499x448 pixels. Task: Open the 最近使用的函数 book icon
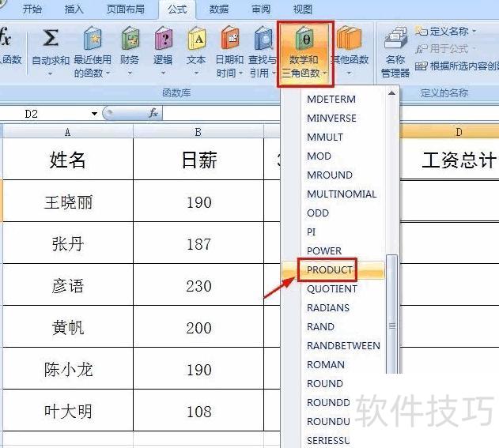pyautogui.click(x=93, y=38)
